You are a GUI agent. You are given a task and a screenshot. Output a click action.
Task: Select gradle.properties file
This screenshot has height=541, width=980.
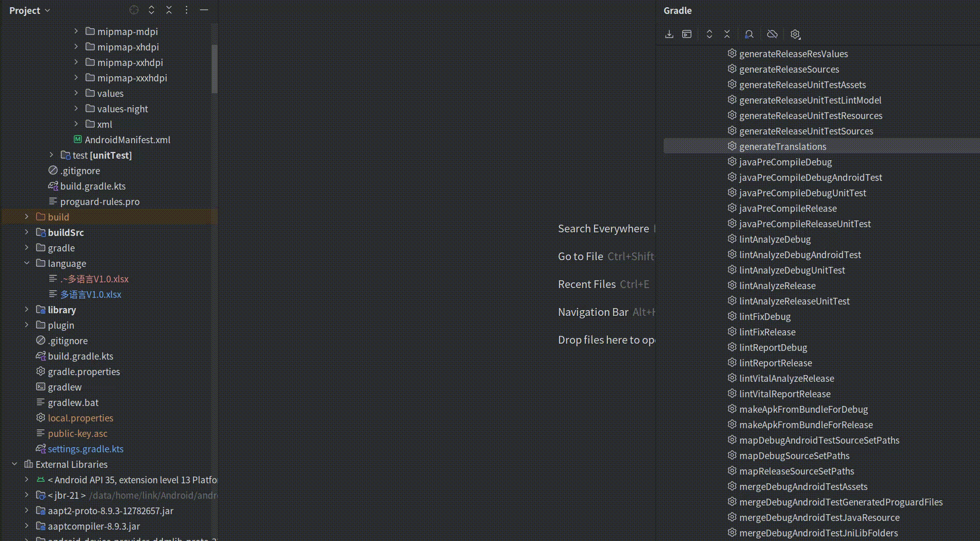point(84,371)
